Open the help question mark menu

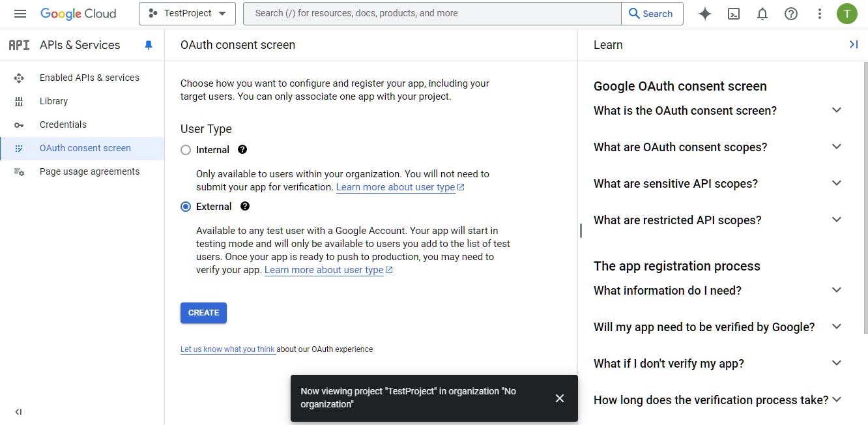(x=791, y=14)
